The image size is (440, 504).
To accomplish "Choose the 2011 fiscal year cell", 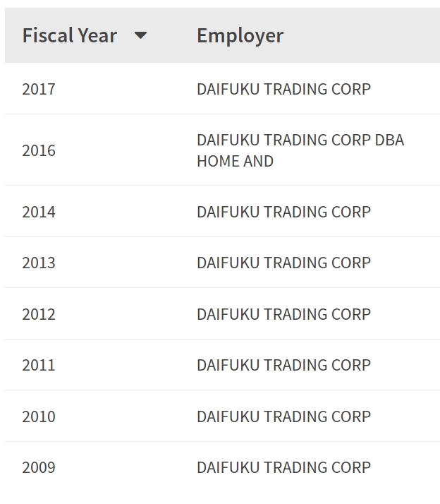I will click(x=39, y=365).
